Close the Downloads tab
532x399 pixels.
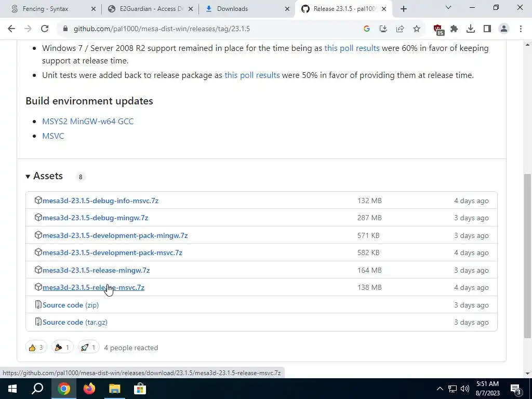point(287,9)
